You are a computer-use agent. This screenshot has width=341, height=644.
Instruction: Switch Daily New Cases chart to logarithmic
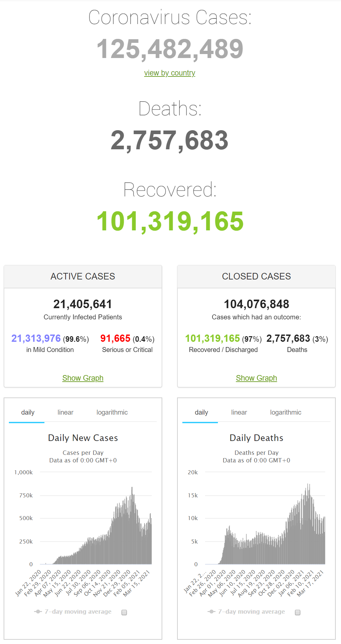[x=112, y=412]
